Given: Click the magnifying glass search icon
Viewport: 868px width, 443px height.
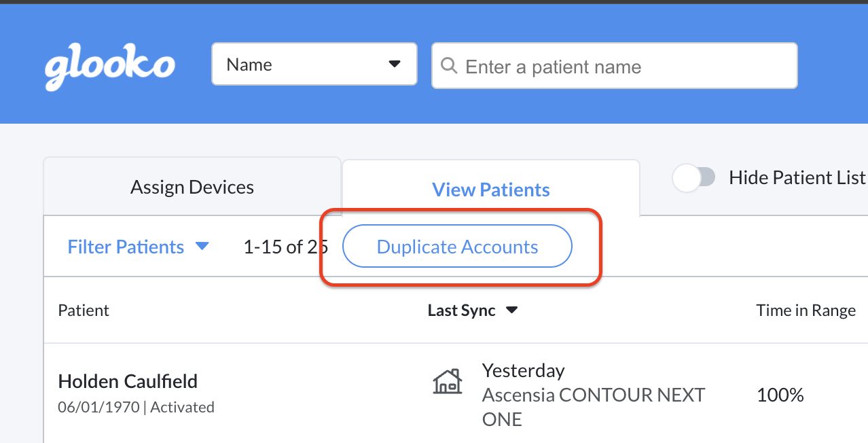Looking at the screenshot, I should 449,66.
